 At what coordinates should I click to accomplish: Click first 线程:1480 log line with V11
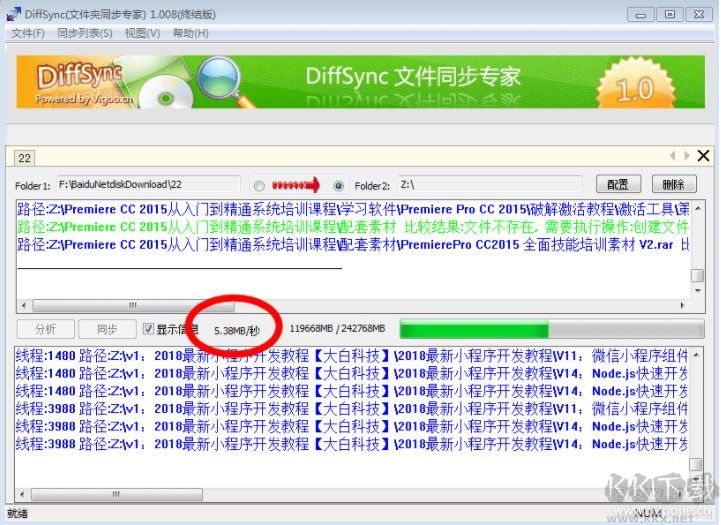[x=351, y=355]
